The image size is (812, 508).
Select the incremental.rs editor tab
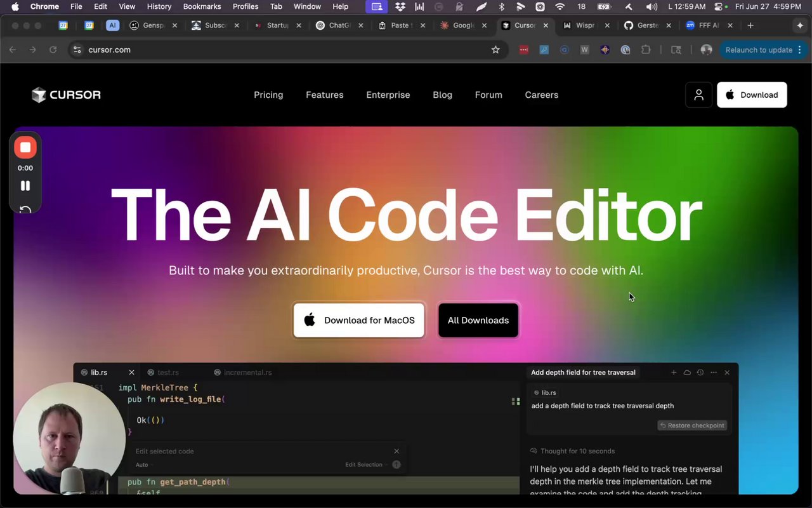tap(243, 372)
